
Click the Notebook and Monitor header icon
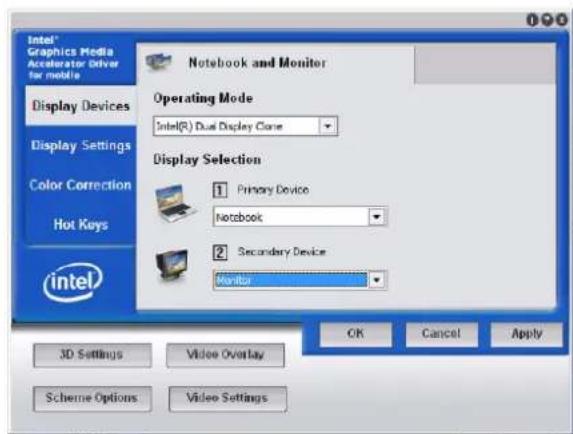[x=159, y=61]
